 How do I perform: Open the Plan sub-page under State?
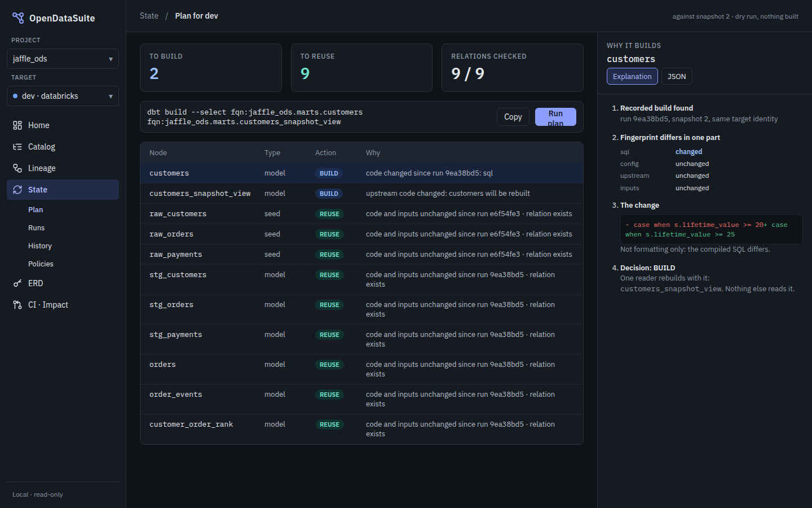point(36,209)
